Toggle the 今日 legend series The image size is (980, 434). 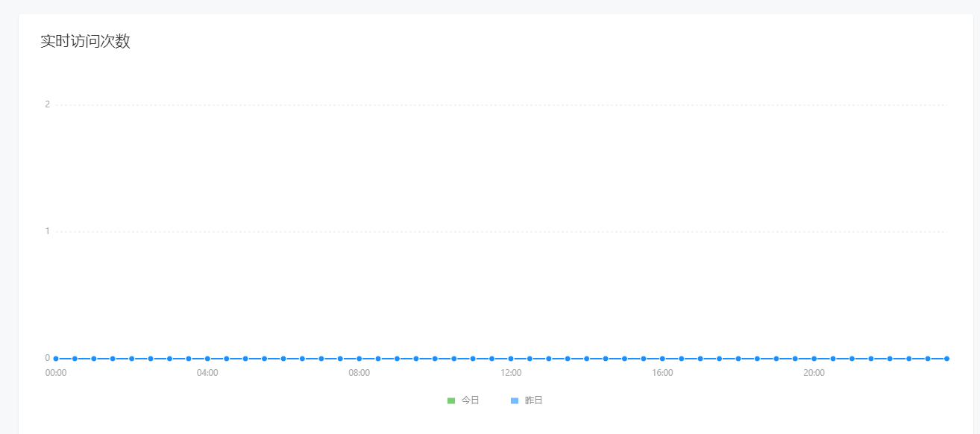(x=463, y=400)
